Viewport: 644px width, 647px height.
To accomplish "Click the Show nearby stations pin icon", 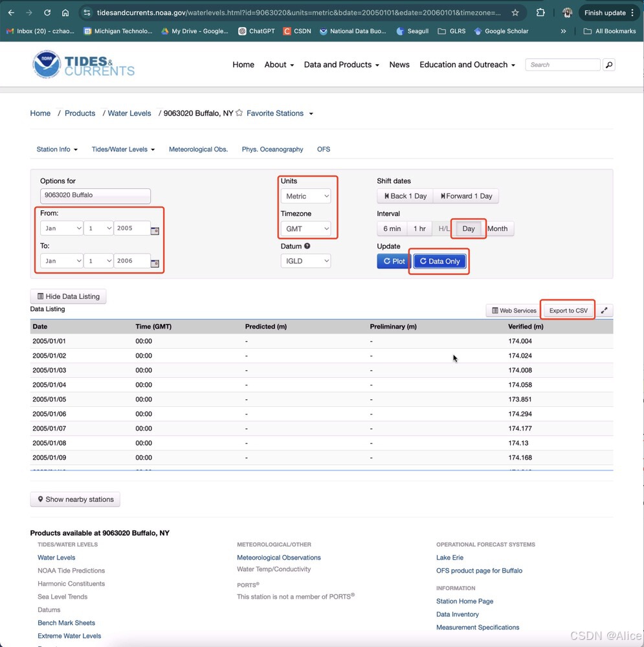I will pos(40,499).
